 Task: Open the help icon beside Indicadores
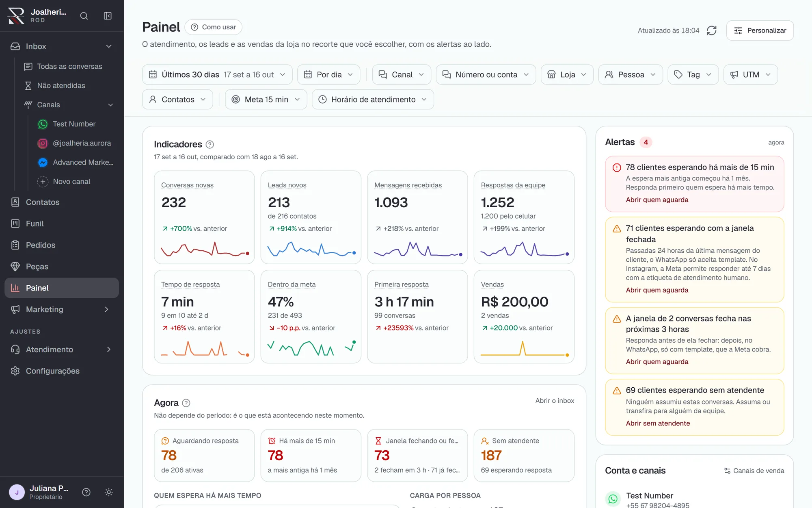point(210,144)
